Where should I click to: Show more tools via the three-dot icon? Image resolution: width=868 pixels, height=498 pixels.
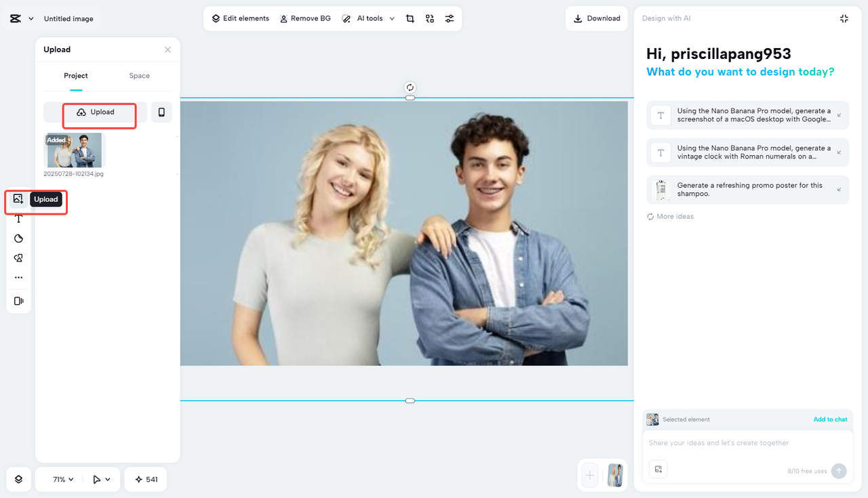click(18, 278)
